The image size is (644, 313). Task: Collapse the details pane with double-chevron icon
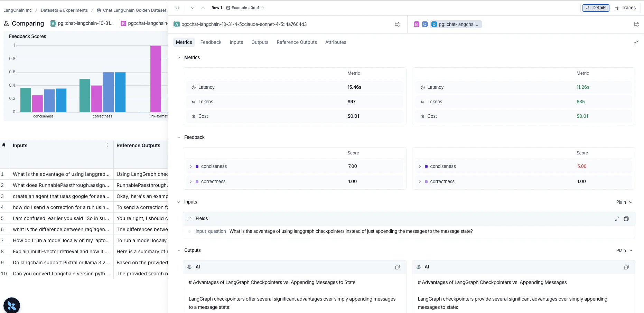pos(177,8)
